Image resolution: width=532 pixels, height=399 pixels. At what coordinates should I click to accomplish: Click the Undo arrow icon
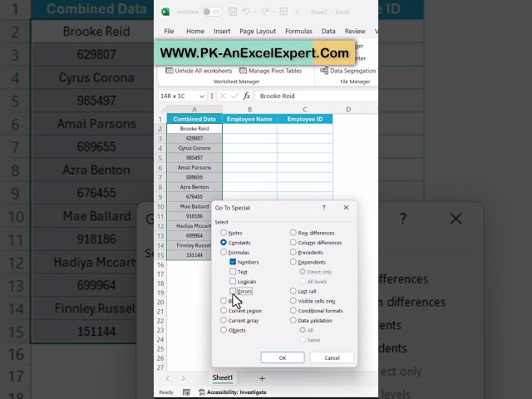coord(246,12)
